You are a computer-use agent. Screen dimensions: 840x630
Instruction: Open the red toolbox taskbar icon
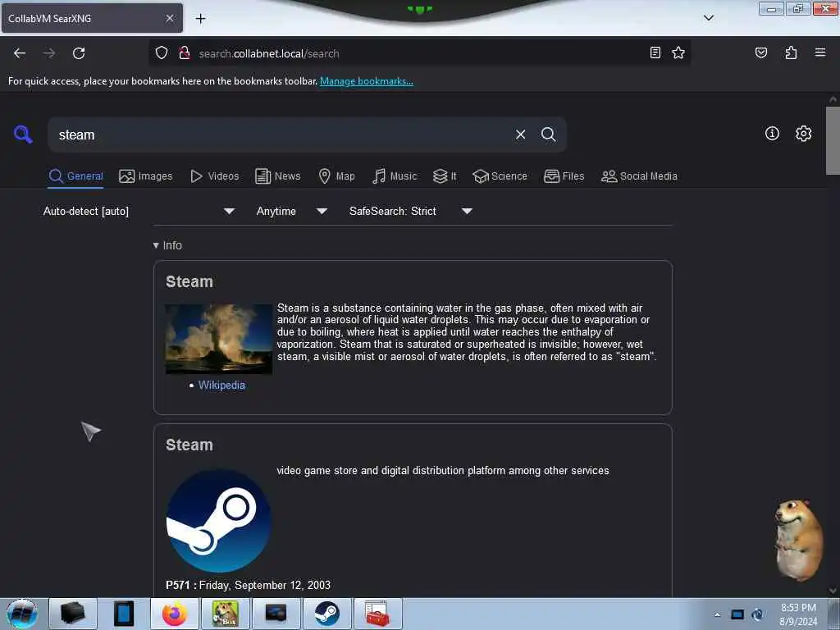click(377, 614)
